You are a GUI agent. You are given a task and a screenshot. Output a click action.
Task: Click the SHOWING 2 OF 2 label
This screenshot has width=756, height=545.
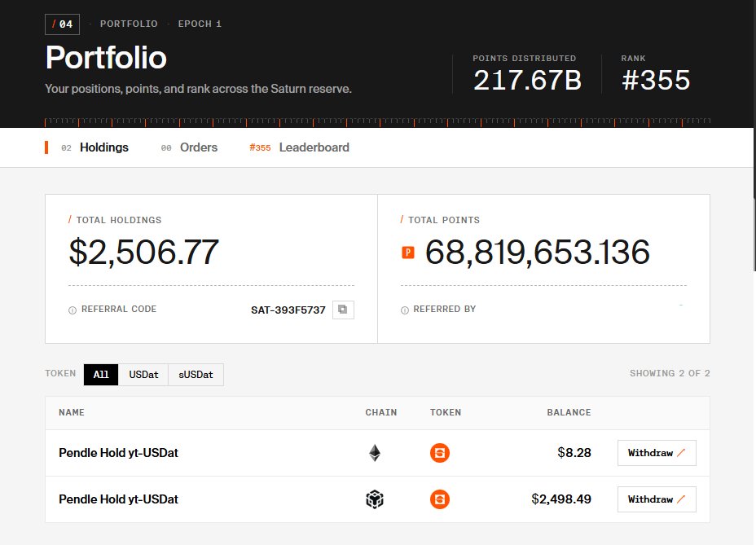point(670,373)
